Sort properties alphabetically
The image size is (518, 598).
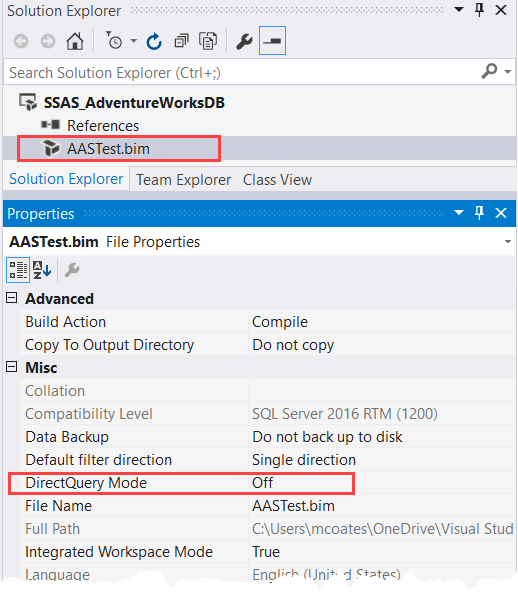[42, 270]
